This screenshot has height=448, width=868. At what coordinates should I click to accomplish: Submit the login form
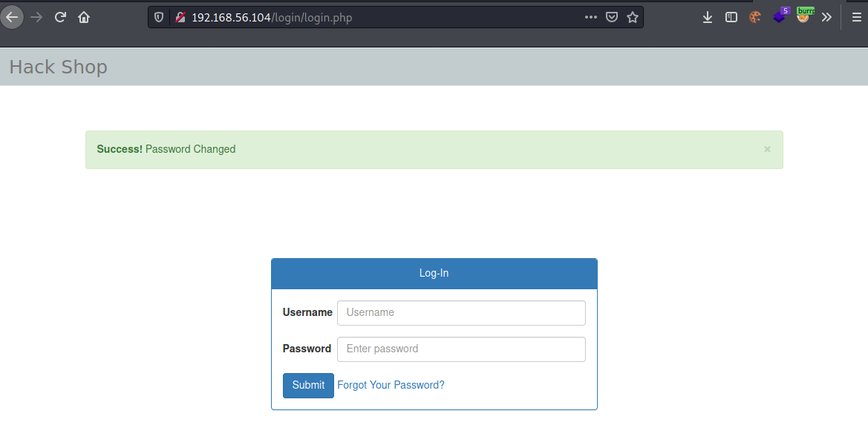[x=307, y=385]
